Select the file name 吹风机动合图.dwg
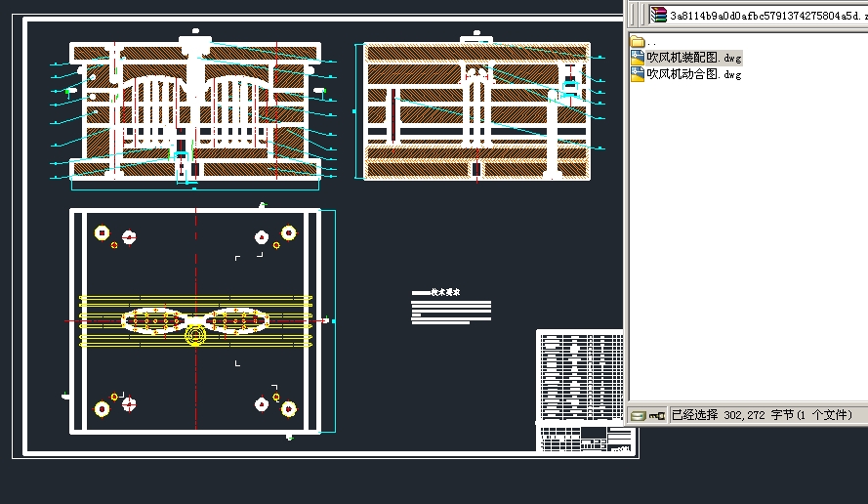Viewport: 868px width, 504px height. 694,74
